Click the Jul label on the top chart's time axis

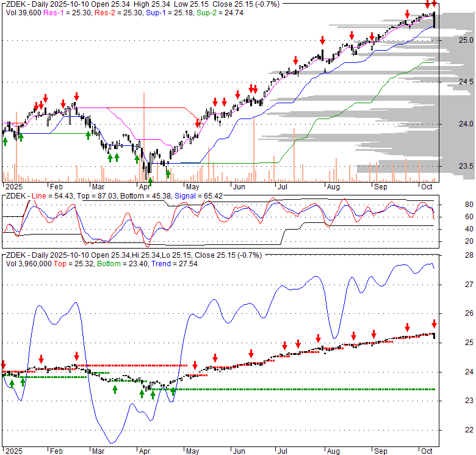[282, 189]
